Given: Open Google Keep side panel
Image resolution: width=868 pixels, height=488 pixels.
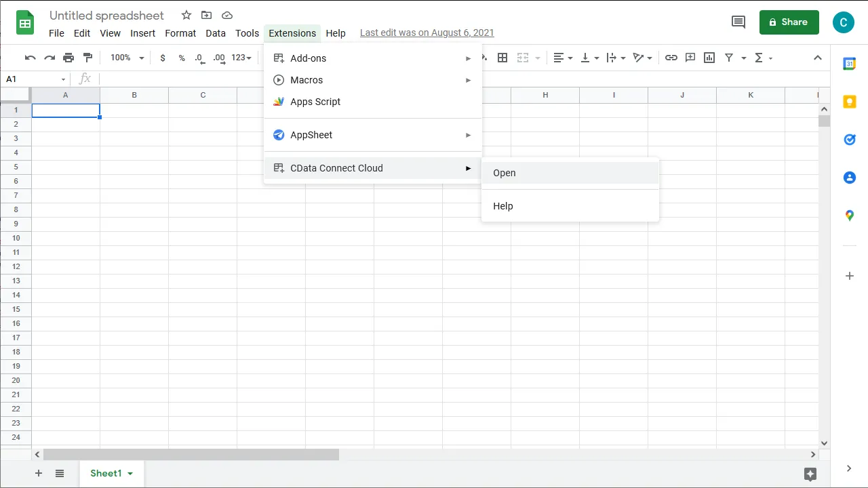Looking at the screenshot, I should 849,102.
